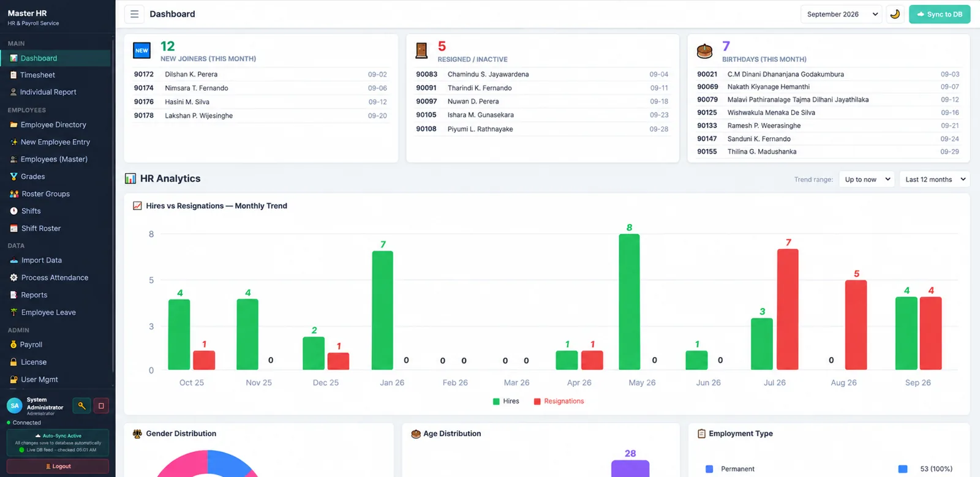Select resigned employee Chamindu S. Jayawardena
This screenshot has width=980, height=477.
(x=542, y=74)
